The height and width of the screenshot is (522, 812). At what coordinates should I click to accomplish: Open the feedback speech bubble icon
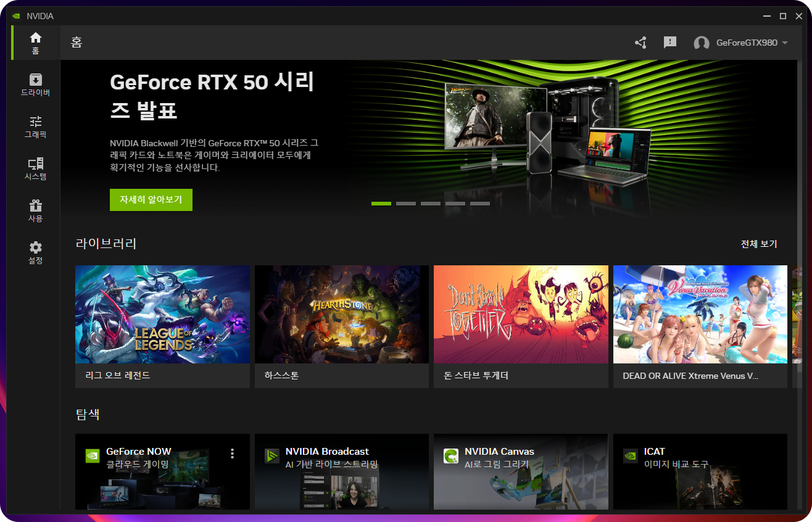670,43
